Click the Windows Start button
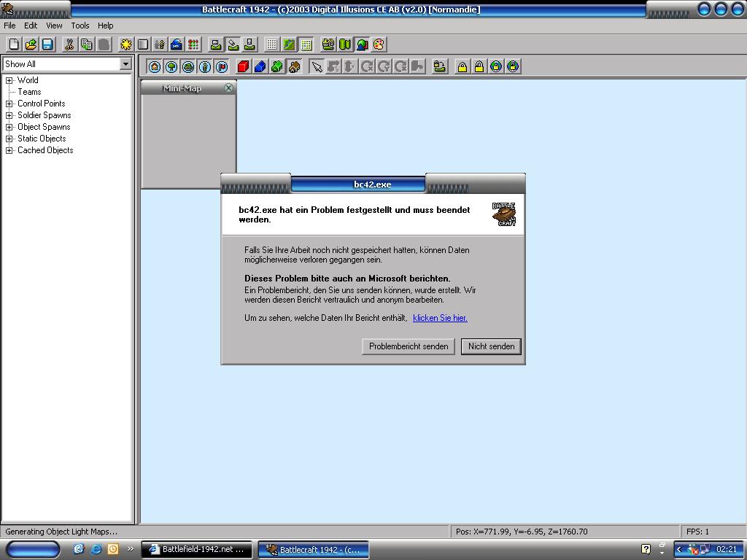The width and height of the screenshot is (747, 560). point(34,550)
